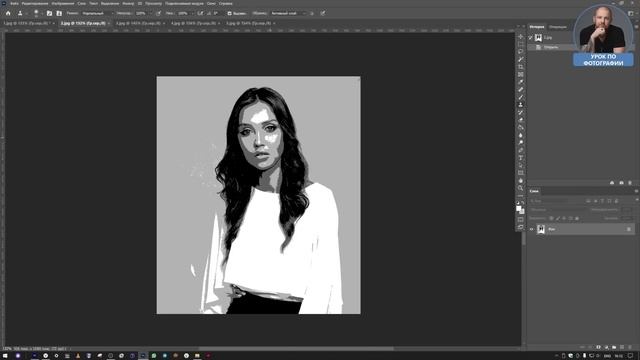The height and width of the screenshot is (360, 640).
Task: Open the Sample source dropdown
Action: click(289, 13)
